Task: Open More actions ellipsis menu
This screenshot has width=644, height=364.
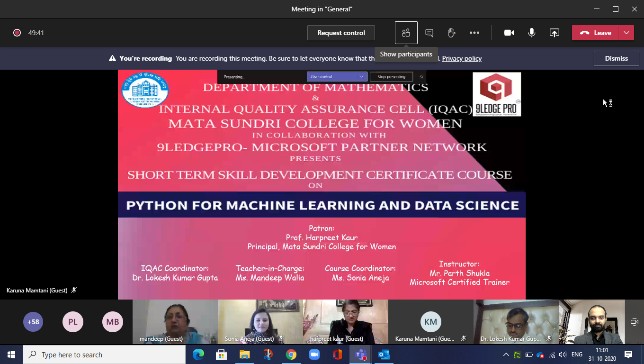Action: 474,33
